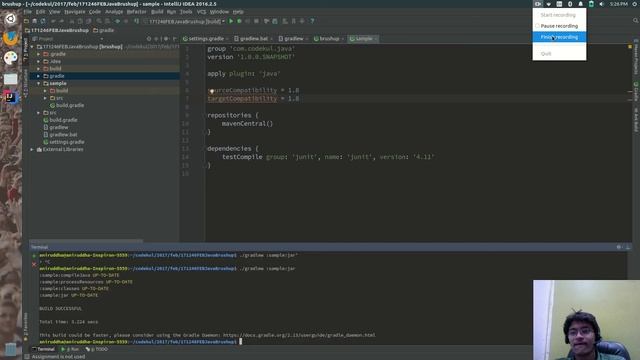Click the red X close terminal session icon
The image size is (640, 360).
34,264
